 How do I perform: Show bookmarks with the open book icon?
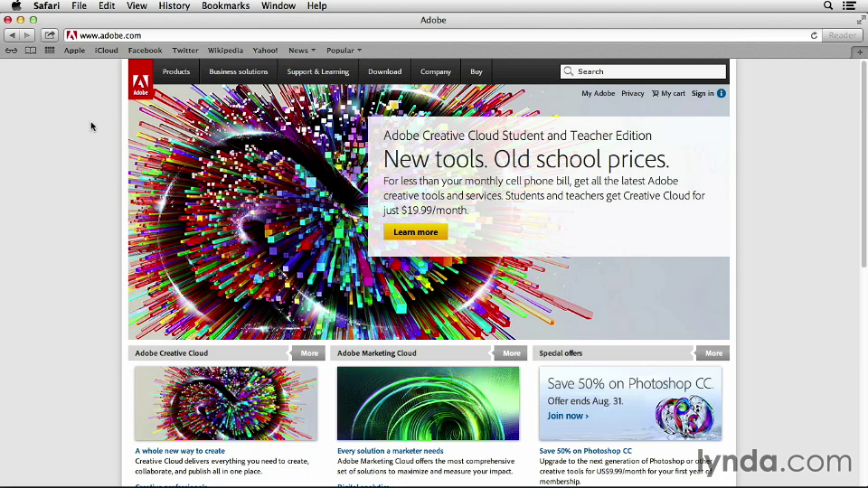pyautogui.click(x=31, y=51)
